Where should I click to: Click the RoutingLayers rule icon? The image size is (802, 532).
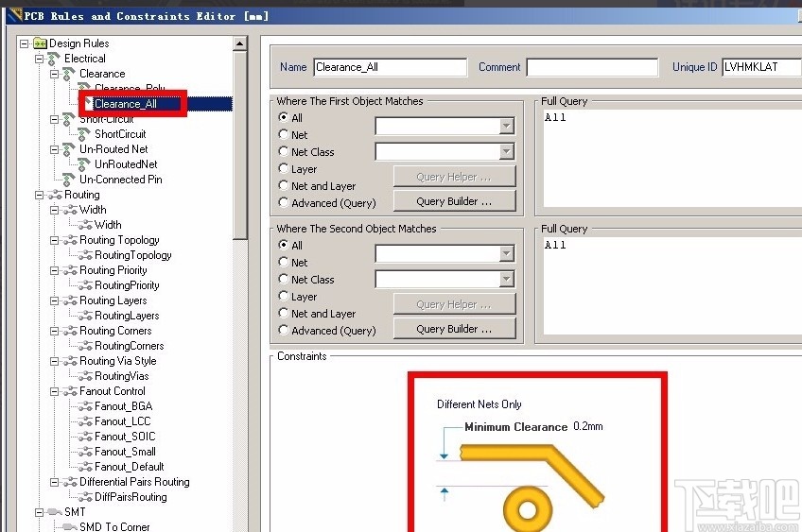(85, 316)
